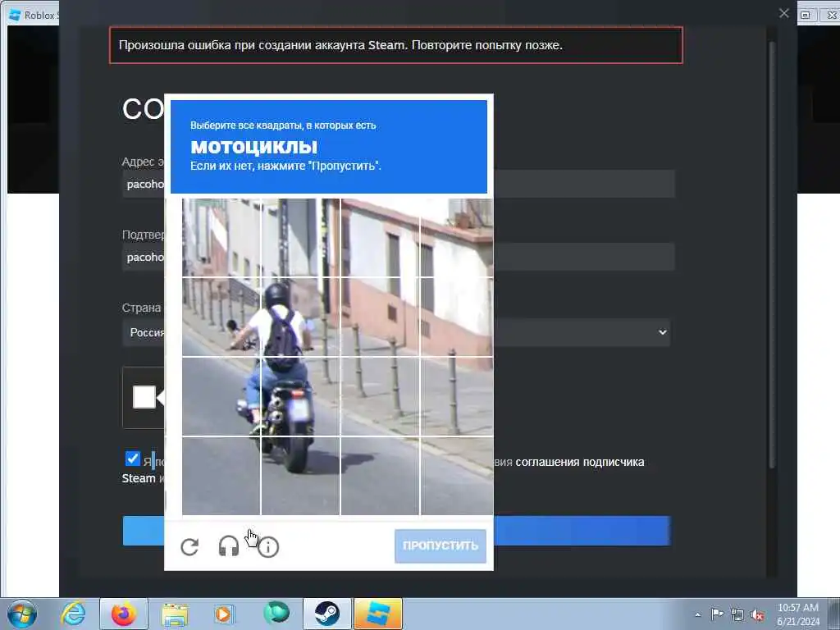Click the CAPTCHA reload challenge icon
Image resolution: width=840 pixels, height=630 pixels.
click(189, 547)
